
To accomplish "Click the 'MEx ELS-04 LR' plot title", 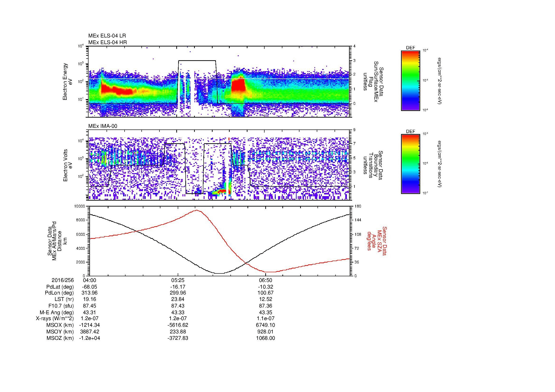I will coord(107,36).
